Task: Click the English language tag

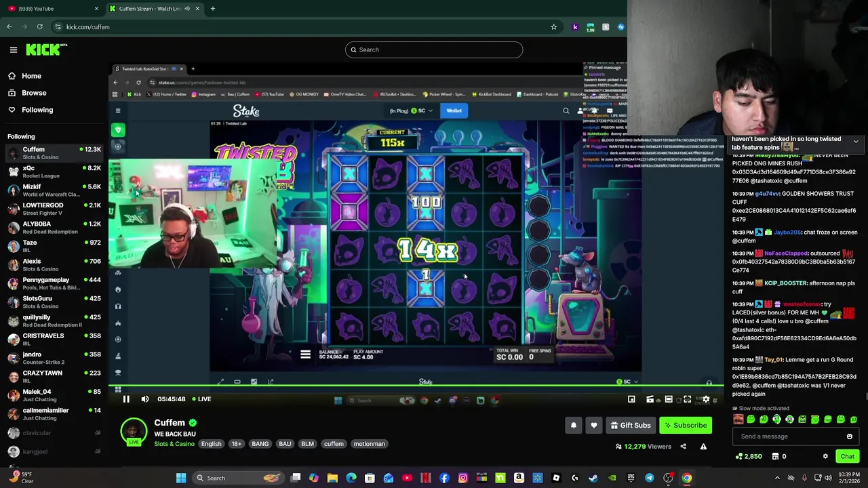Action: click(x=211, y=444)
